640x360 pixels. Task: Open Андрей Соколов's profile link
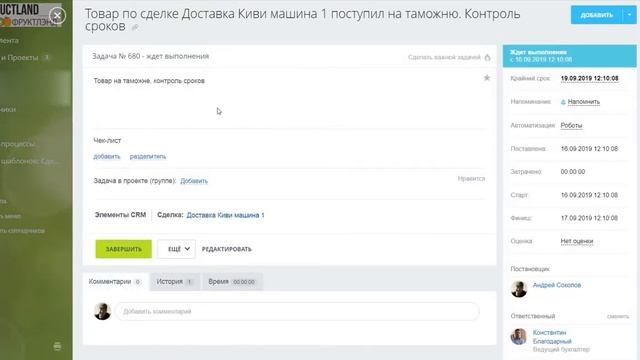coord(557,285)
